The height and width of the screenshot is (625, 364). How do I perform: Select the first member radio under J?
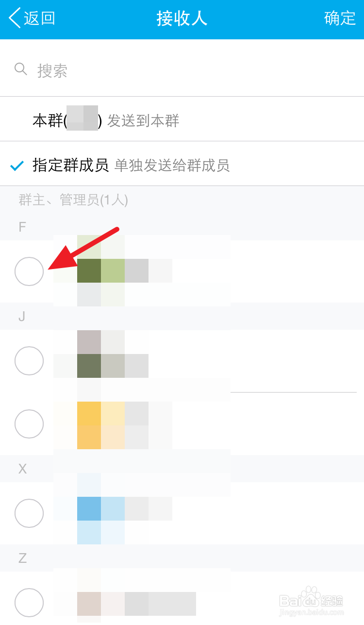click(x=29, y=361)
